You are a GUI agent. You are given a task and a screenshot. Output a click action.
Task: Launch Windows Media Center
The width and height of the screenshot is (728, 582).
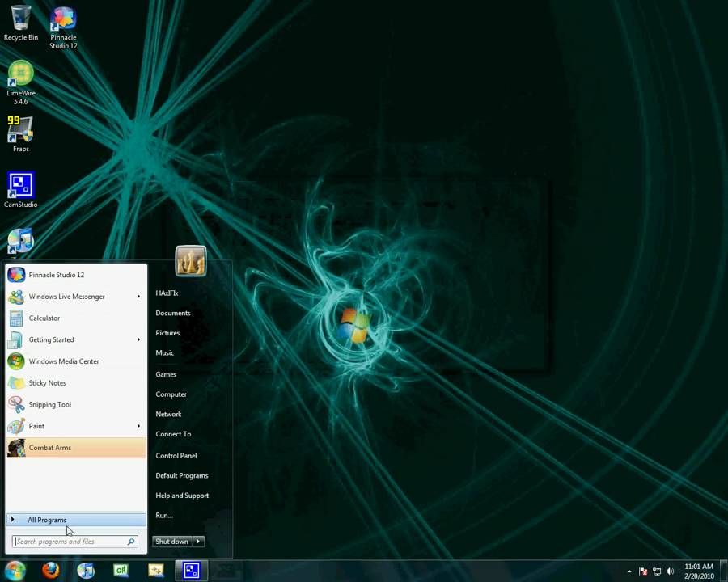76,361
